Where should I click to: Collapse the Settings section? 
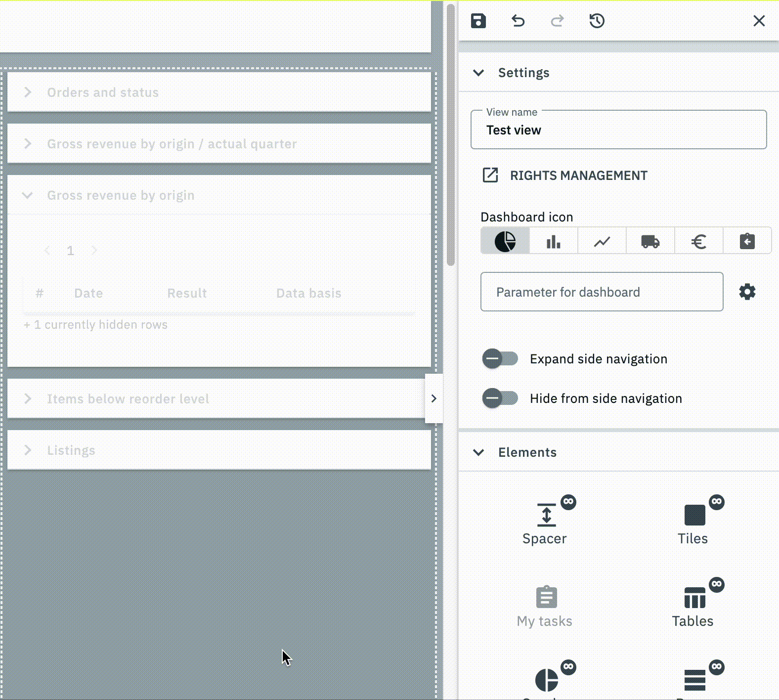478,73
